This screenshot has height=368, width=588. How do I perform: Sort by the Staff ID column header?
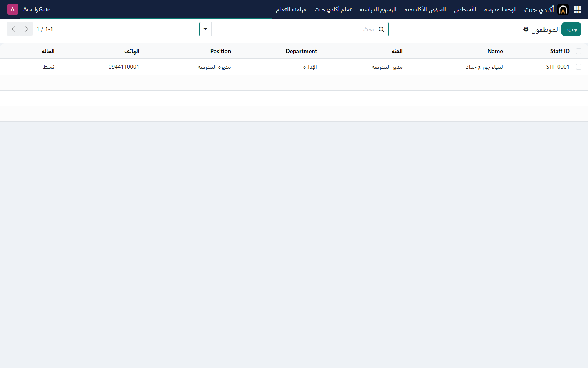560,51
